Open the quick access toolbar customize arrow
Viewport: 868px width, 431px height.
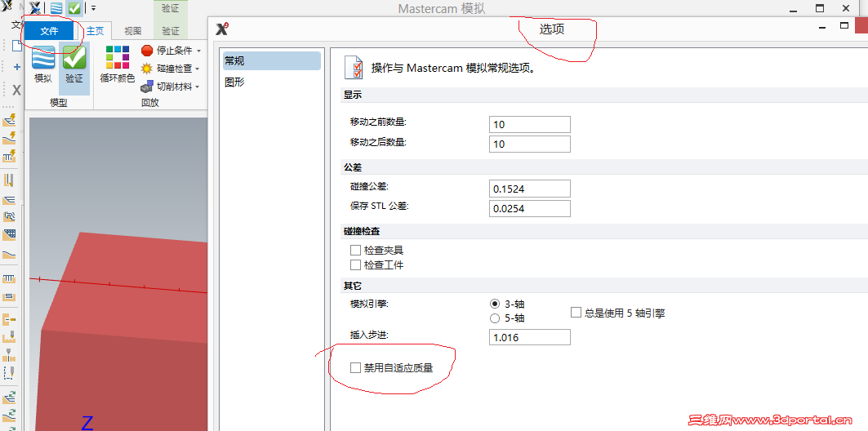pos(94,8)
